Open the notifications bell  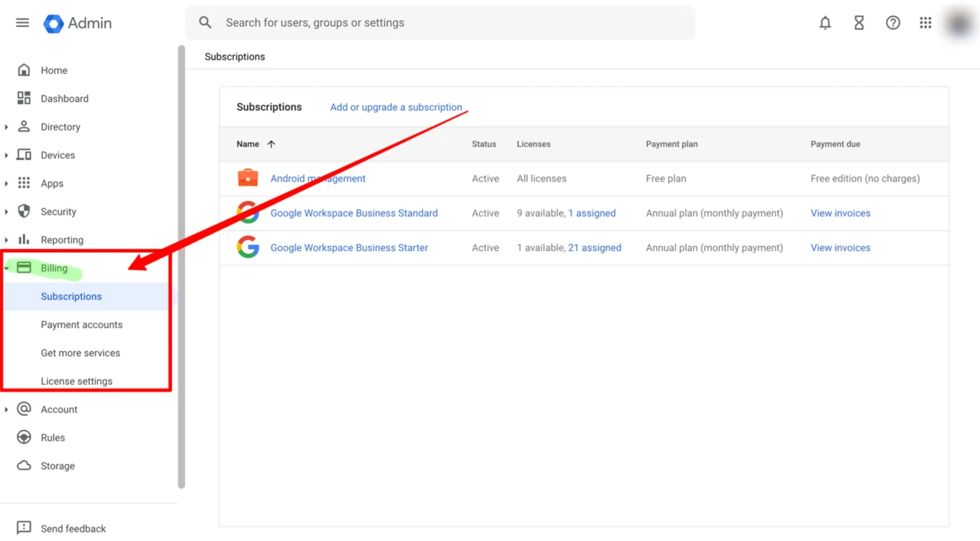[x=825, y=23]
